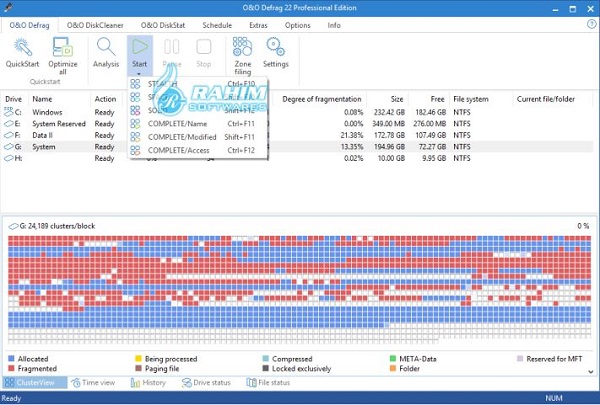Image resolution: width=600 pixels, height=405 pixels.
Task: Click the Start play icon
Action: coord(140,47)
